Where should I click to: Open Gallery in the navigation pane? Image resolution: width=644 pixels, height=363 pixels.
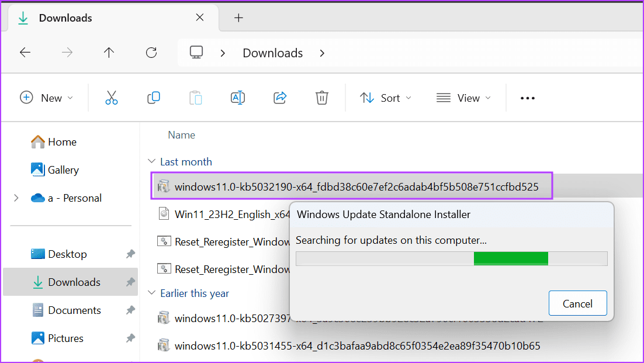55,170
